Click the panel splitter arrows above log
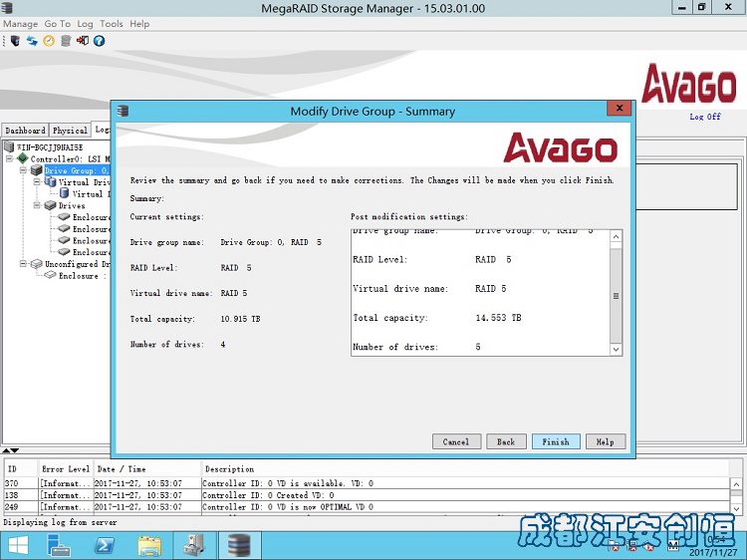 [10, 450]
